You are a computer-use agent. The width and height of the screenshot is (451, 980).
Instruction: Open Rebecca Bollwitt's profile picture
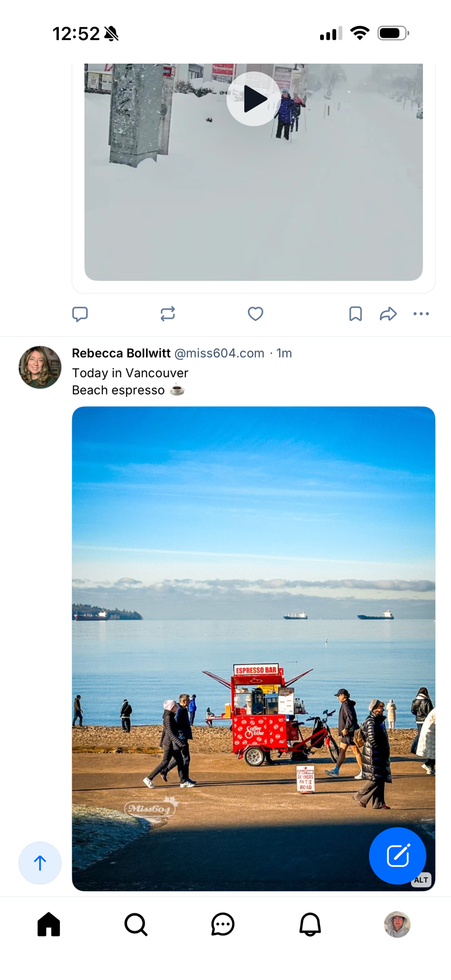click(40, 367)
